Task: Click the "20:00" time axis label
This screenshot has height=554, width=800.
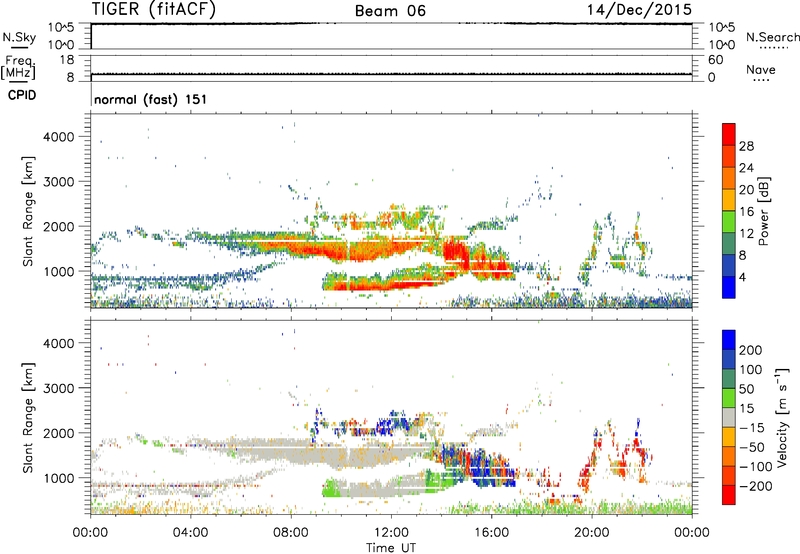Action: click(591, 533)
